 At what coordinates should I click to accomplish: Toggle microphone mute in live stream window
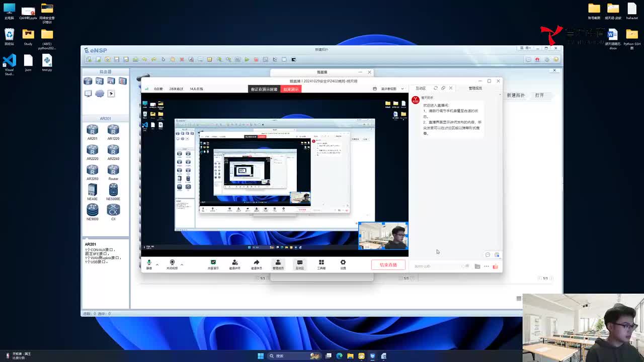pos(149,264)
